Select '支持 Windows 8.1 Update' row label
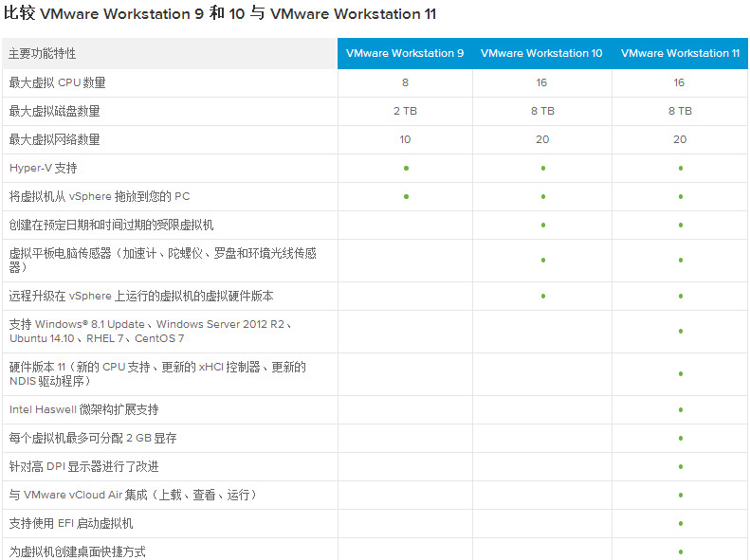 coord(151,331)
